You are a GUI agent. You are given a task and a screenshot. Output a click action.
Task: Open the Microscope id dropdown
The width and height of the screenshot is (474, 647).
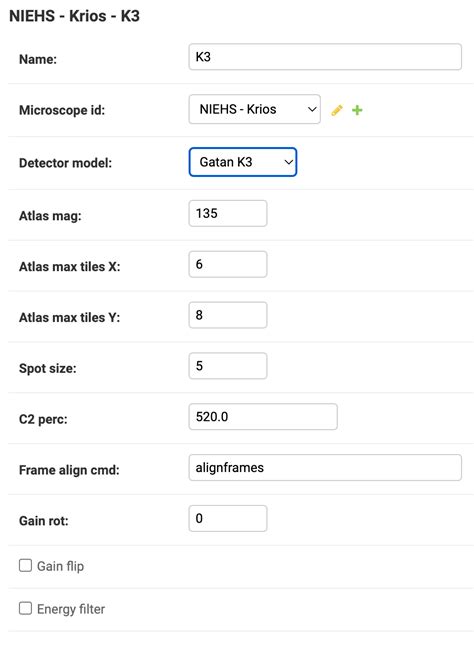[255, 109]
